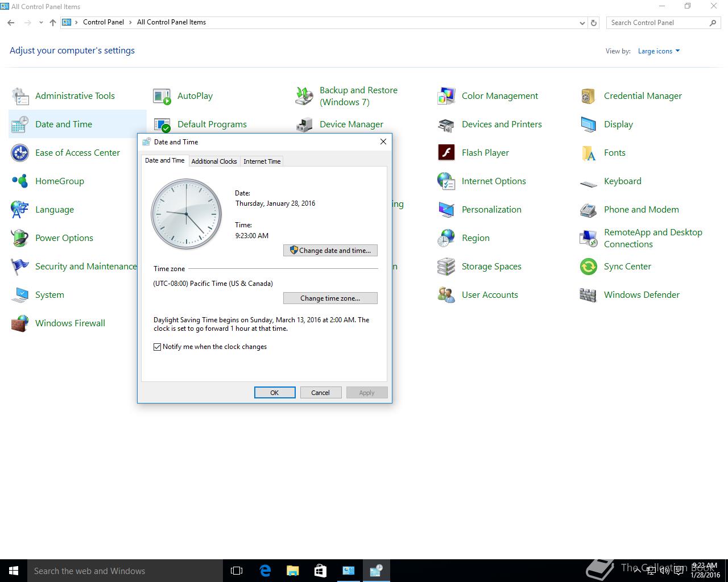Open the Internet Options icon
The width and height of the screenshot is (728, 582).
(x=446, y=181)
